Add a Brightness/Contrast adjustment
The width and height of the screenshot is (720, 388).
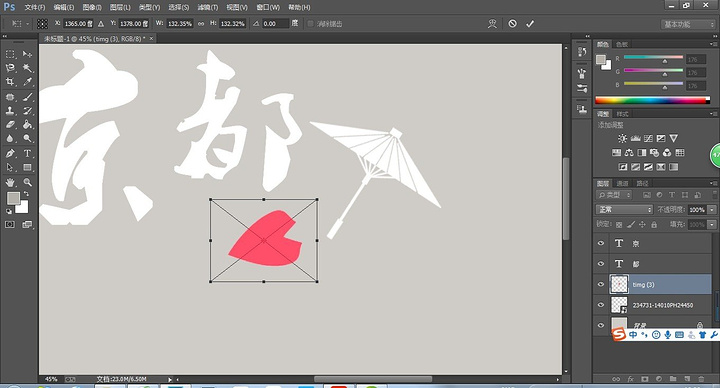622,138
